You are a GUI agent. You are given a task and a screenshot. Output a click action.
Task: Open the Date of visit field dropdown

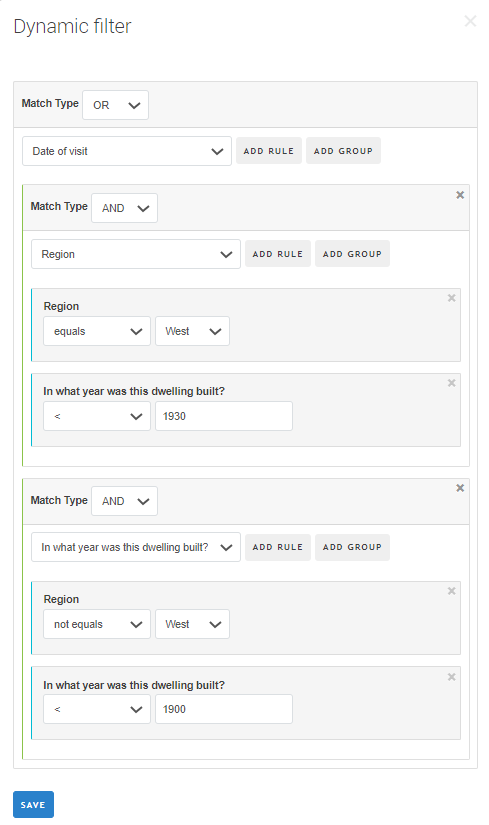[127, 152]
